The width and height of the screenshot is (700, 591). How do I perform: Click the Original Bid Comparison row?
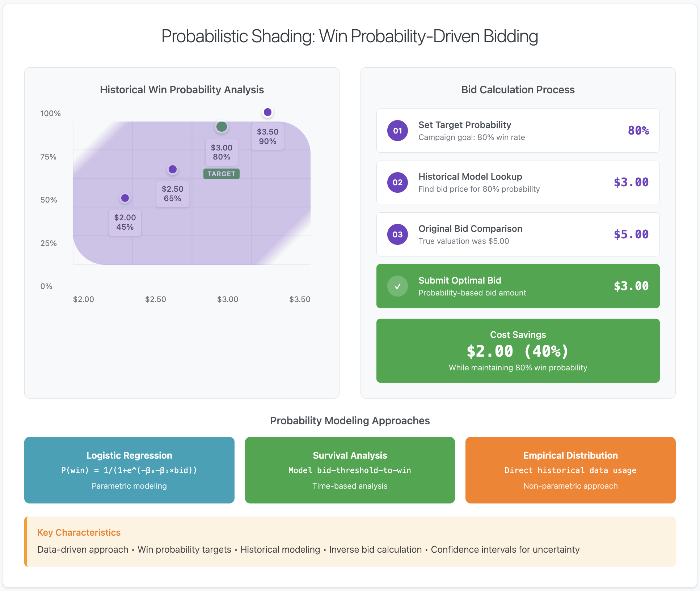[x=518, y=234]
